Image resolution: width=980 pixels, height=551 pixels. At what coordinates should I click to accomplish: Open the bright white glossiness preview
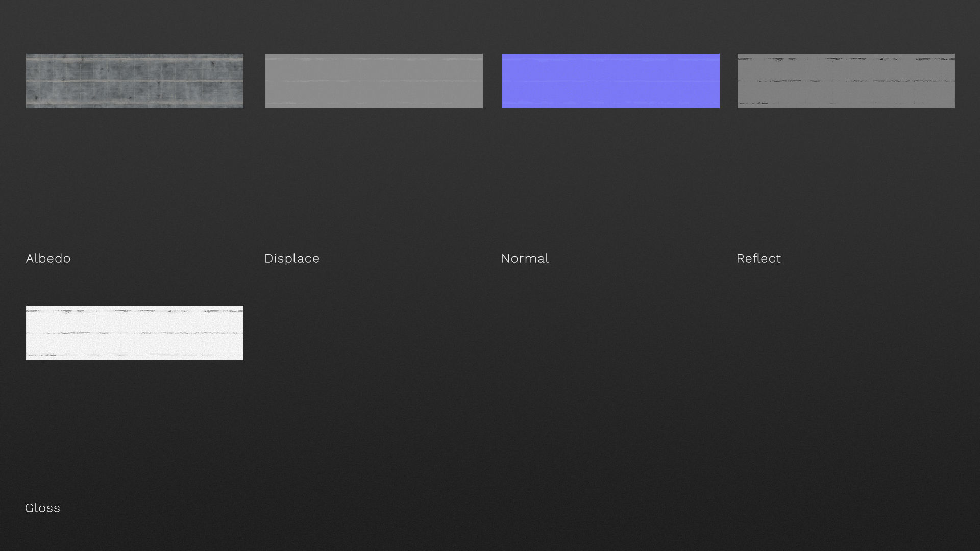click(135, 333)
